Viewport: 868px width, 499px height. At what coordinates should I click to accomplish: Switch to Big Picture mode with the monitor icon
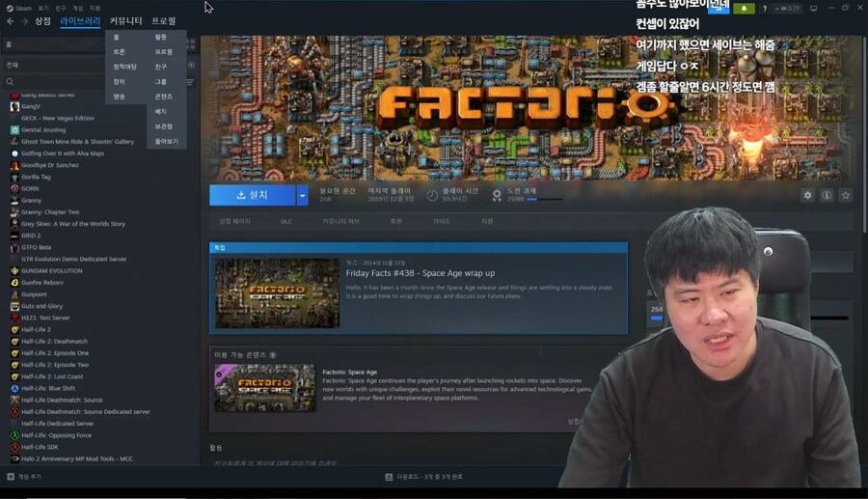[813, 9]
